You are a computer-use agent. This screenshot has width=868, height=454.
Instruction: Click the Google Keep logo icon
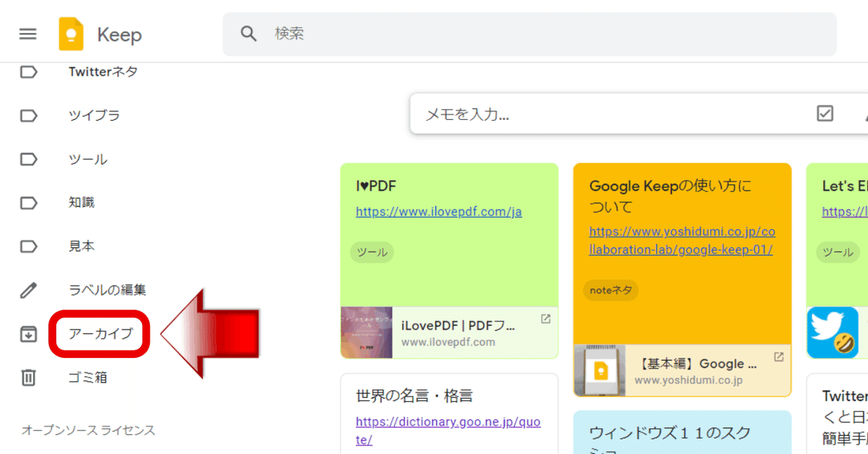coord(71,34)
